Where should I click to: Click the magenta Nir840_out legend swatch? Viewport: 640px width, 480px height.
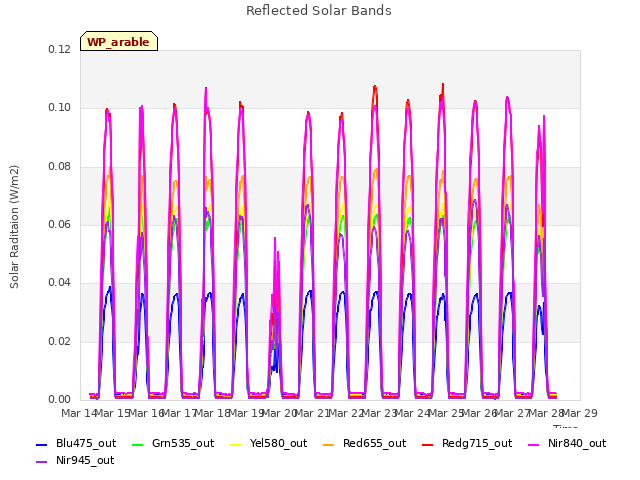[533, 444]
